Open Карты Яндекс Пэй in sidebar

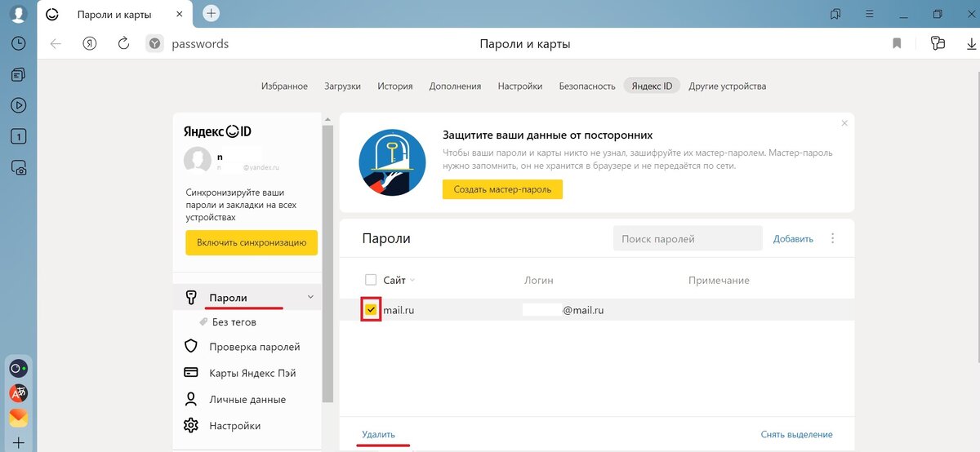coord(252,373)
